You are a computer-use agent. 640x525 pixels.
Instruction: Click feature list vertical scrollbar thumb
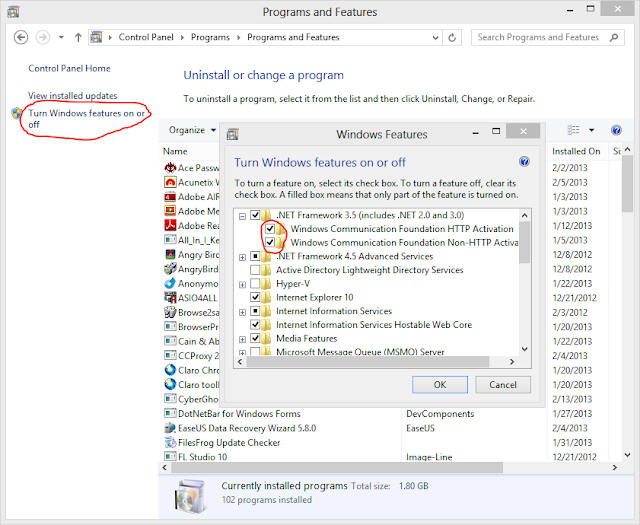tap(524, 242)
